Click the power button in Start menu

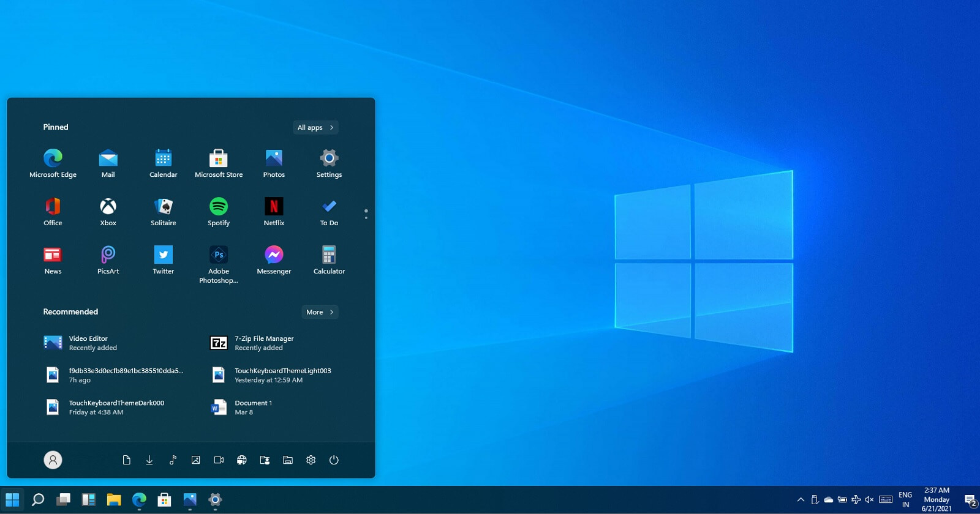click(x=334, y=460)
